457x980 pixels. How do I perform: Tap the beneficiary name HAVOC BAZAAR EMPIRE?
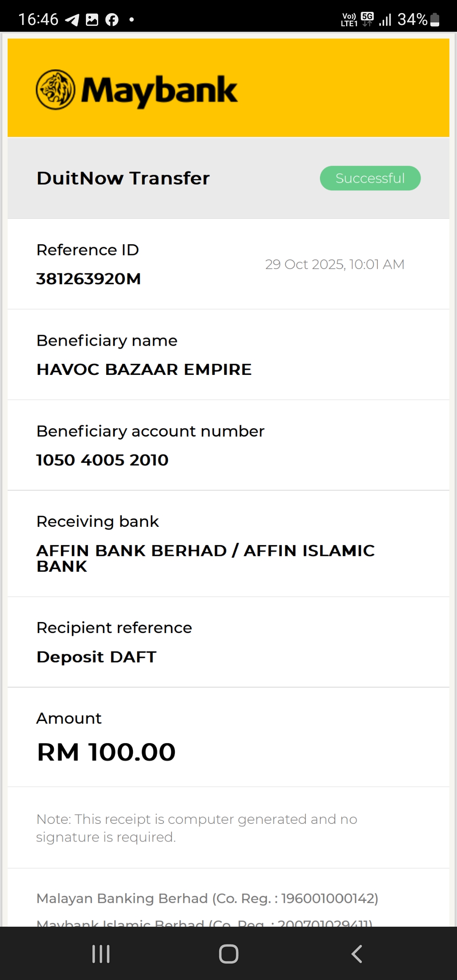(144, 369)
